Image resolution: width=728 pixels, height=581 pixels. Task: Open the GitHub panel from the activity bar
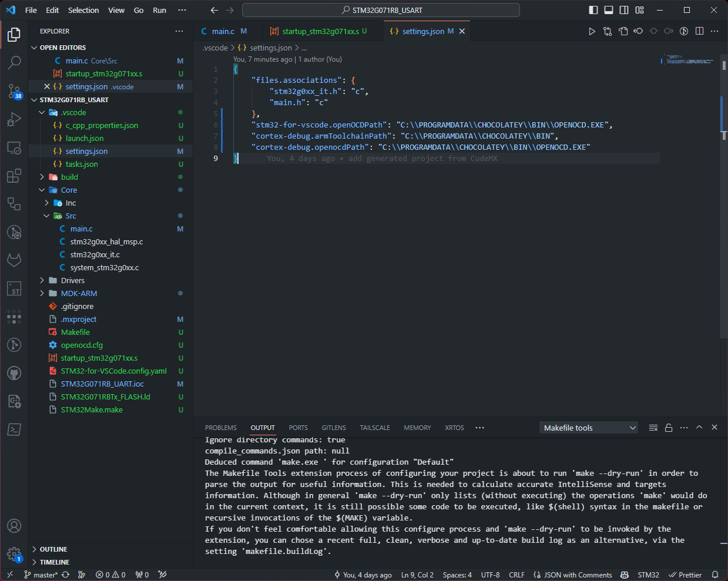pos(14,373)
